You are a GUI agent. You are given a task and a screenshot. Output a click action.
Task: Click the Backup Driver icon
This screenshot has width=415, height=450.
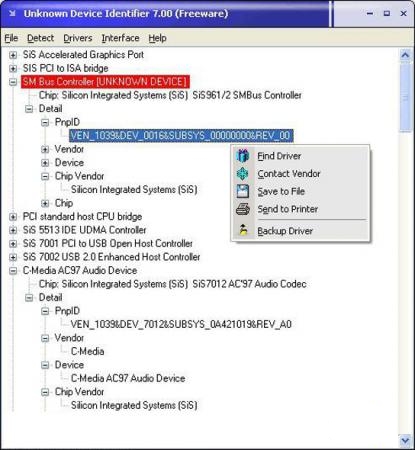pyautogui.click(x=243, y=230)
